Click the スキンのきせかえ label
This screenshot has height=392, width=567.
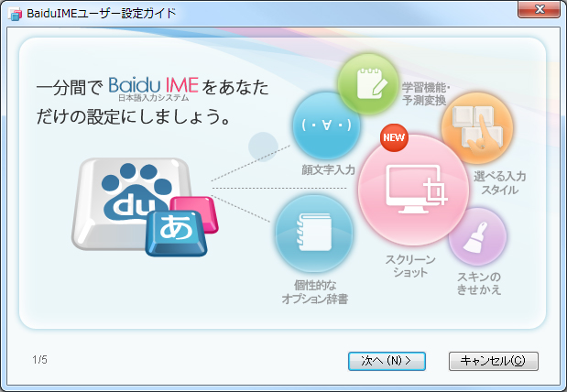coord(479,283)
